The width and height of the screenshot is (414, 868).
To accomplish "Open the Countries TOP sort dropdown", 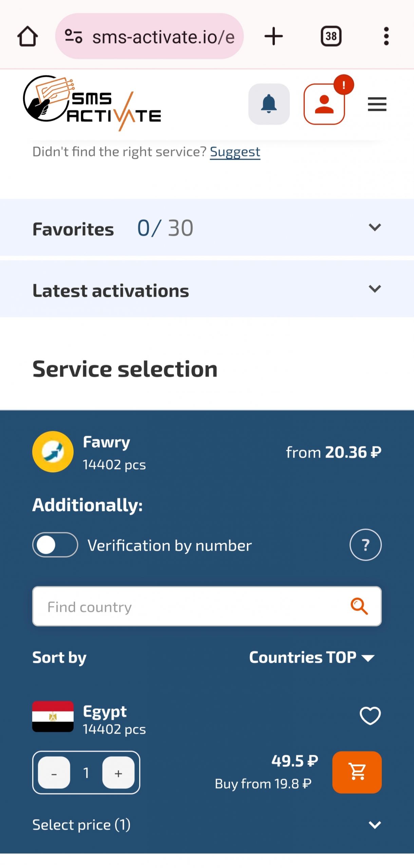I will pos(312,657).
